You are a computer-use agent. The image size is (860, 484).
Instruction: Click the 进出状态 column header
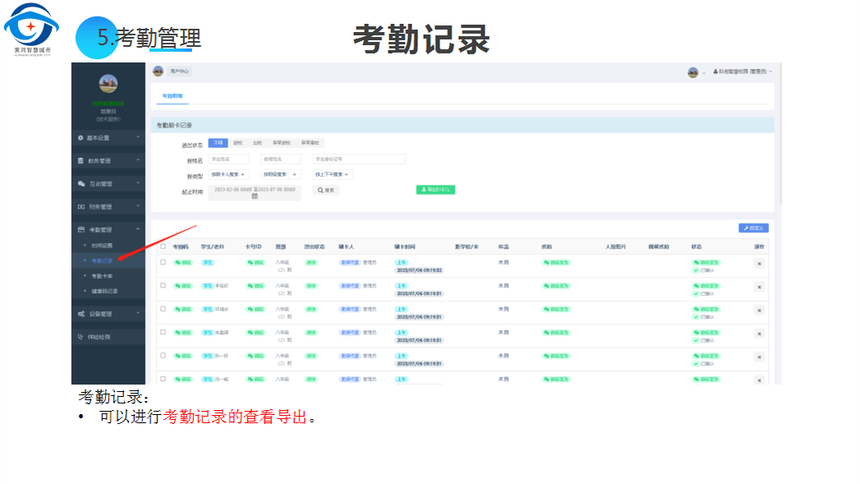coord(314,247)
